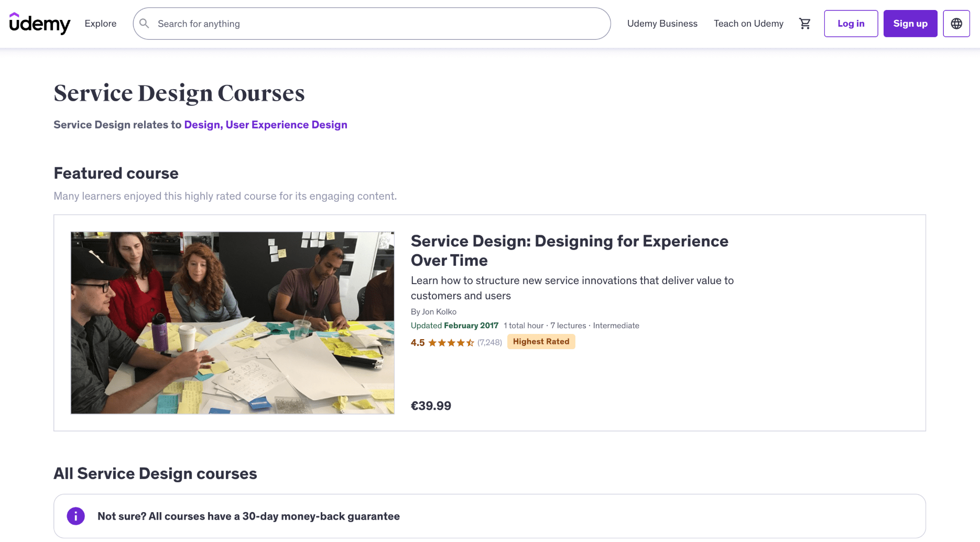Follow the Design related topic link
Screen dimensions: 980x542
203,125
